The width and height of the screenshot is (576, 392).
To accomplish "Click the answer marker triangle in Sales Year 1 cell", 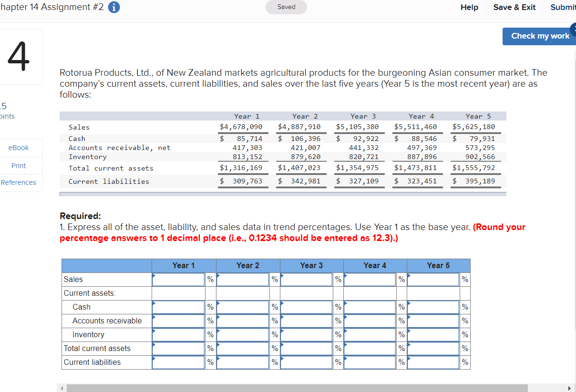I will pyautogui.click(x=154, y=275).
